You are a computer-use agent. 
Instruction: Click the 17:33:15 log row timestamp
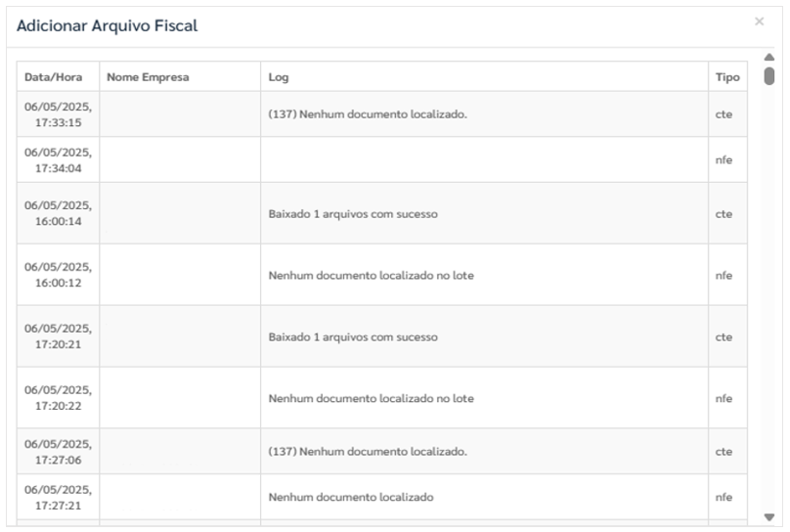(58, 114)
